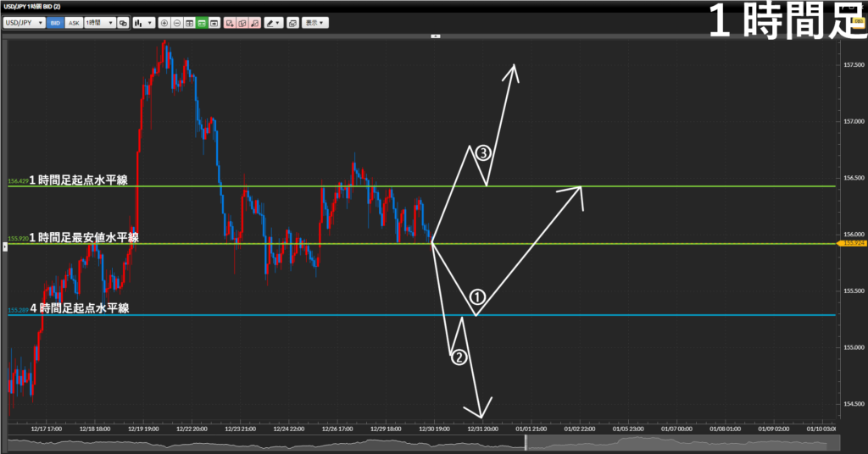Click the 155.924 current price label
The width and height of the screenshot is (868, 454).
[852, 243]
